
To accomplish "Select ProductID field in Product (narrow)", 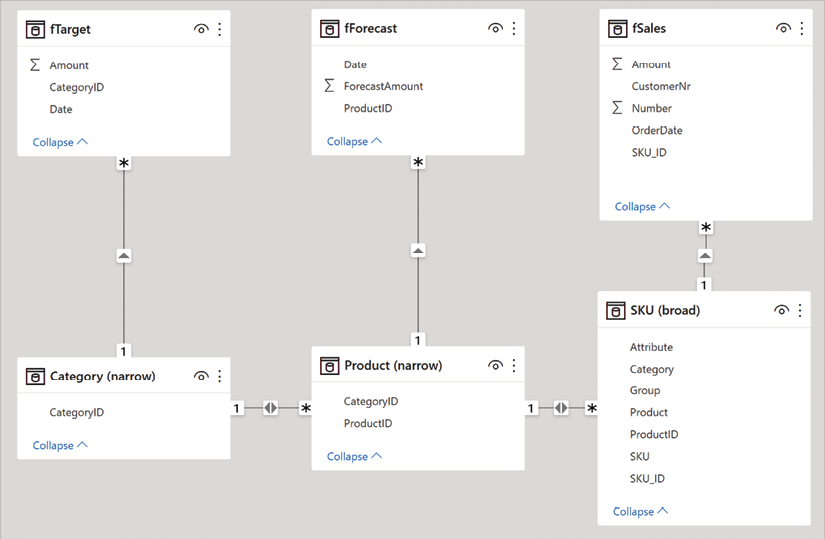I will 368,424.
